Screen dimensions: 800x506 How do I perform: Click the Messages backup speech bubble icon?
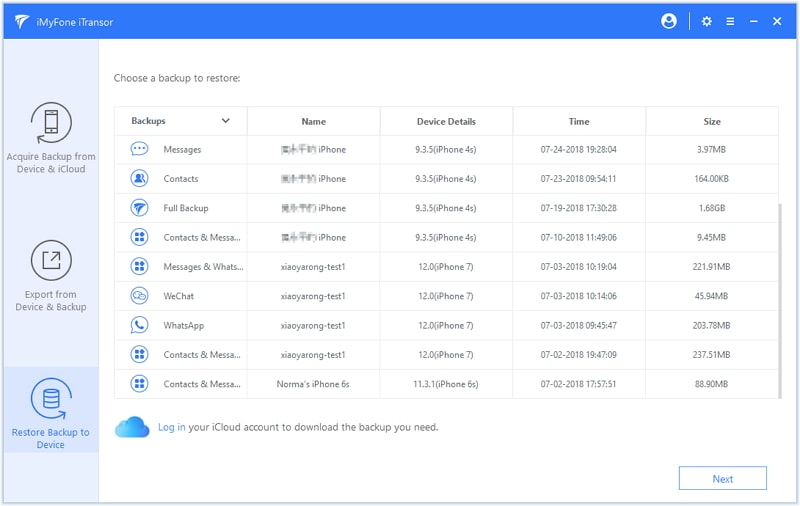[139, 149]
